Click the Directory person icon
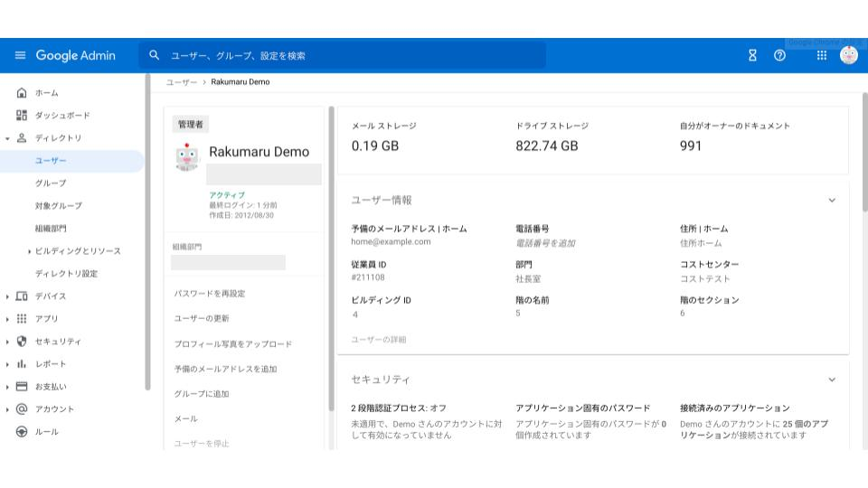This screenshot has height=488, width=868. (22, 137)
